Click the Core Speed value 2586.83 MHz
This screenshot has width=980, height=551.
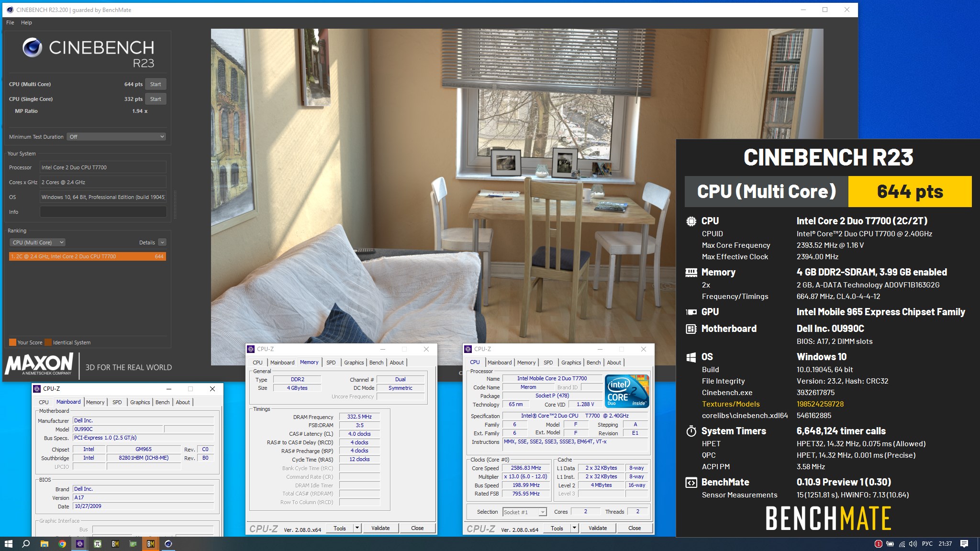point(526,468)
